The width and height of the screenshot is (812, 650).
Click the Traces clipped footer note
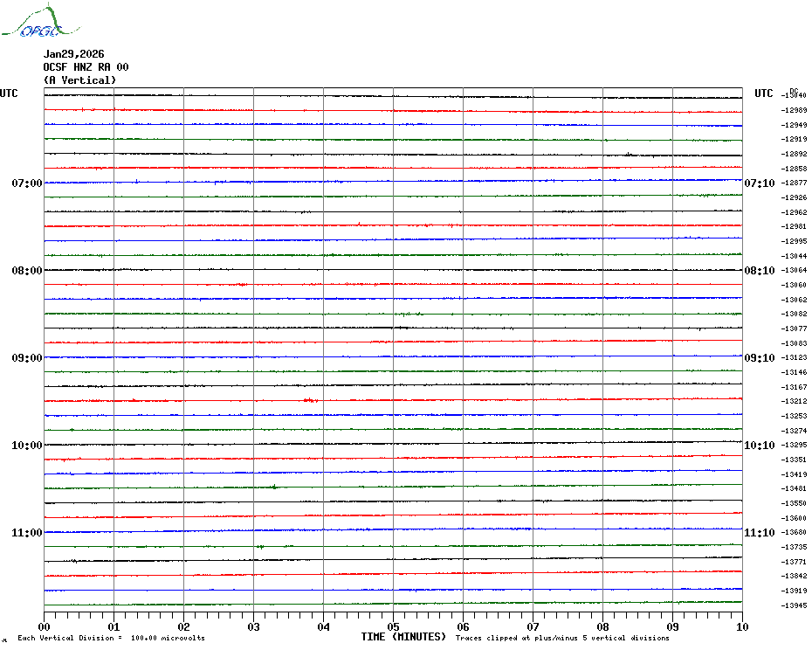tap(562, 638)
